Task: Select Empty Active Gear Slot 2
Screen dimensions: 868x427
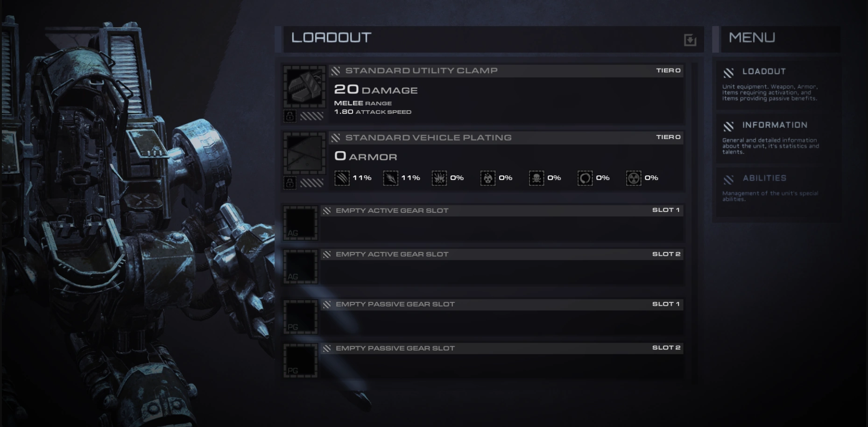Action: coord(483,267)
